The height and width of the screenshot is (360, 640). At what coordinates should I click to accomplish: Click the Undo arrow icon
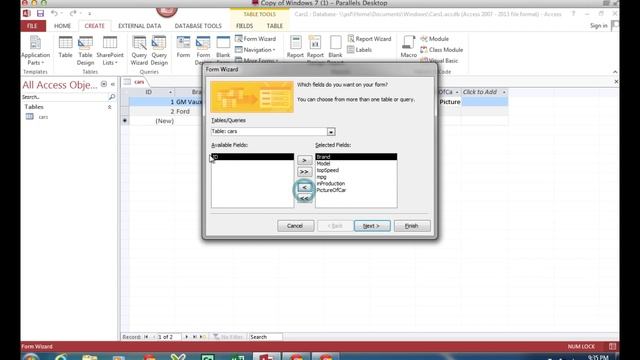pos(54,13)
